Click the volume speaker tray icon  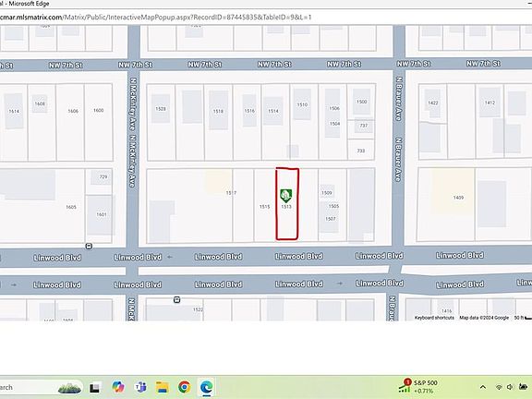pos(510,387)
